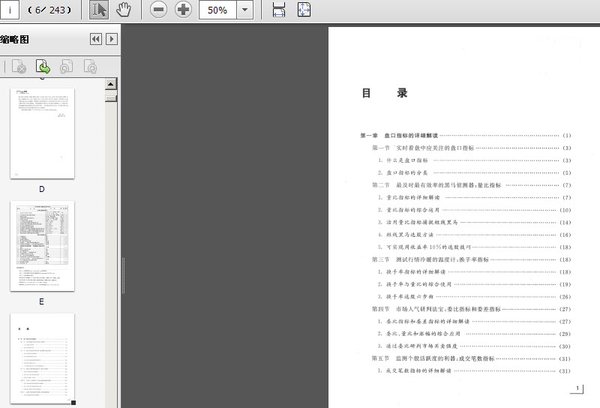The image size is (600, 408).
Task: Click the label D under the thumbnail
Action: pyautogui.click(x=42, y=189)
